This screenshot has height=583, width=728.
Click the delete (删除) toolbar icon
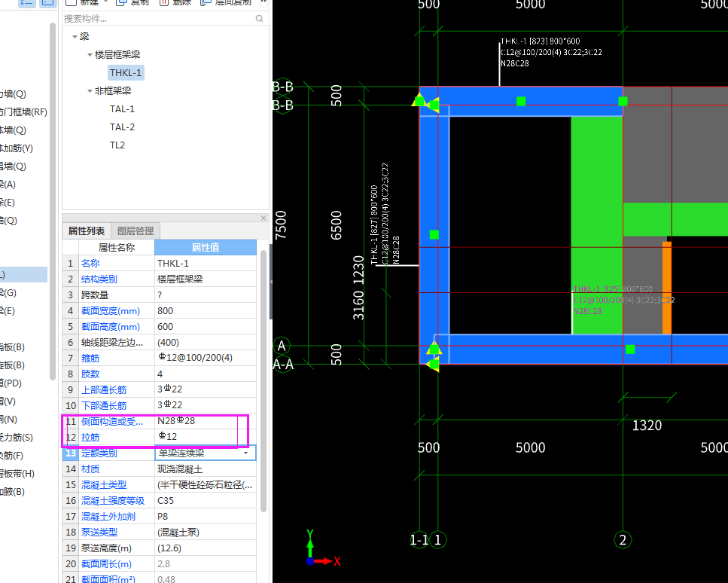(163, 2)
